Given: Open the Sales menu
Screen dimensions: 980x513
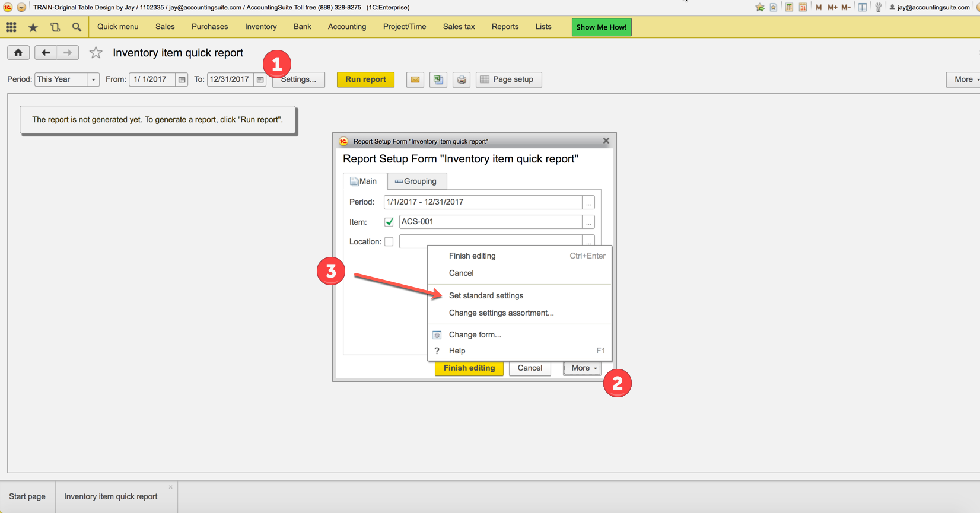Looking at the screenshot, I should pos(165,27).
